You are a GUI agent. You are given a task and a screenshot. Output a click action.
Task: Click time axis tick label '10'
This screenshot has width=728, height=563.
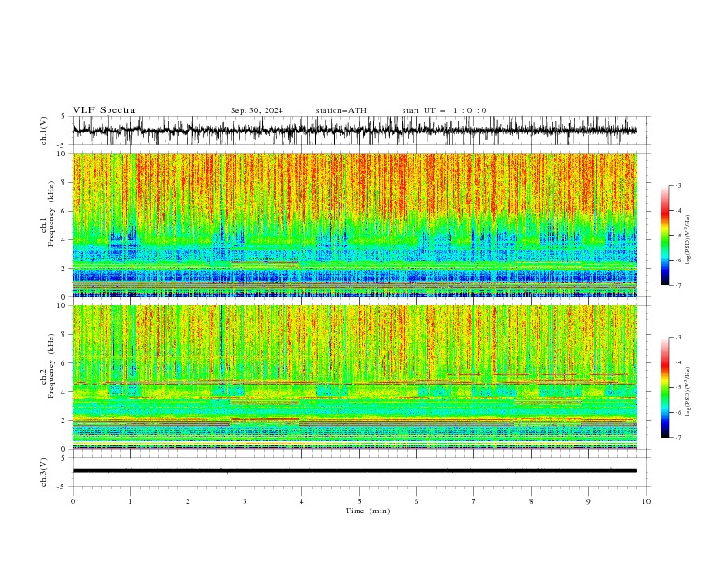click(x=646, y=501)
